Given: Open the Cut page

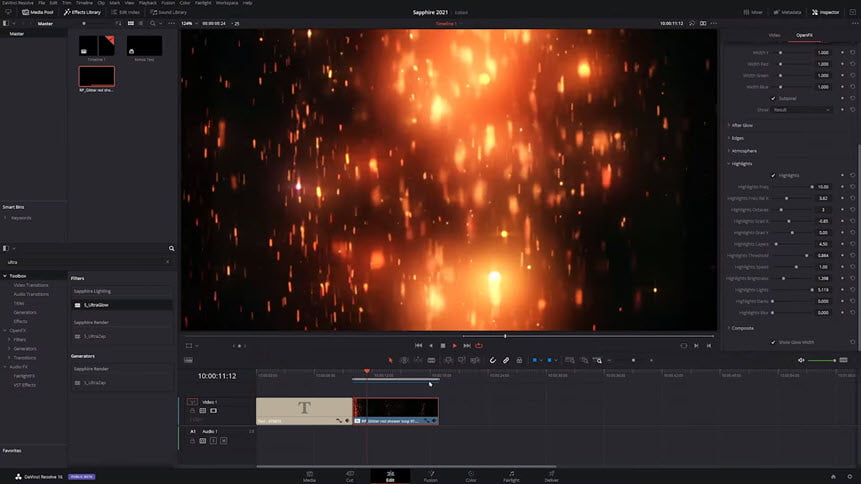Looking at the screenshot, I should pos(350,476).
